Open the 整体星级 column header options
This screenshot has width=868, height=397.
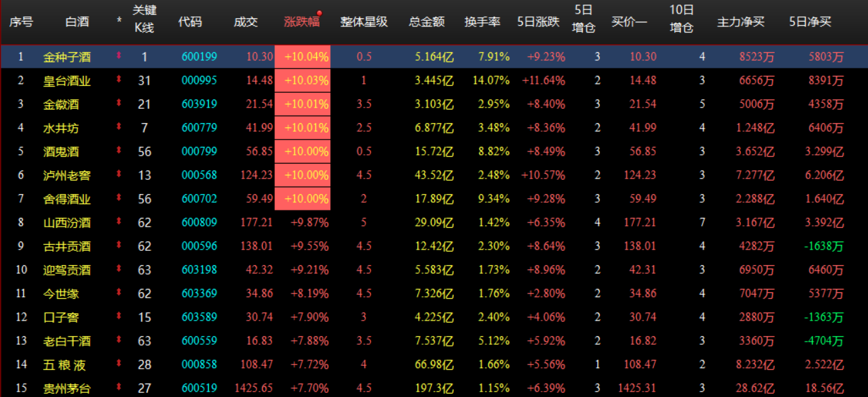365,21
